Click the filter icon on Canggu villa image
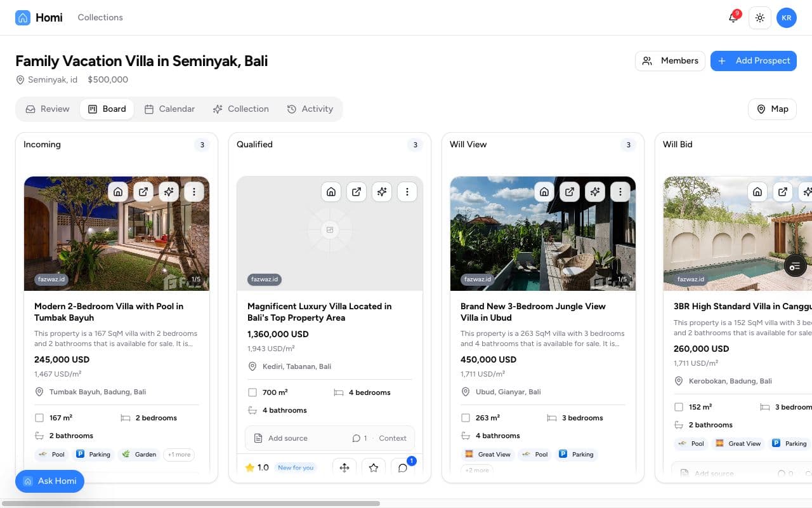812x508 pixels. 796,265
